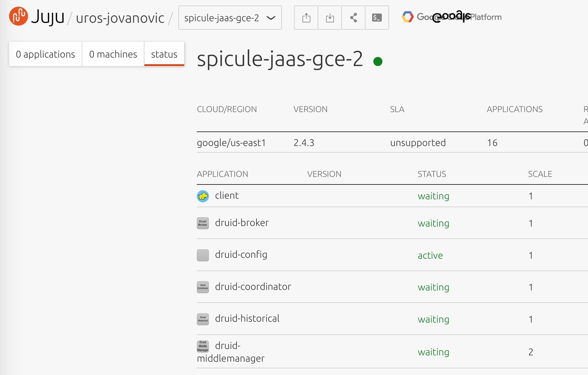This screenshot has height=375, width=588.
Task: Click the SCALE column header
Action: pyautogui.click(x=540, y=174)
